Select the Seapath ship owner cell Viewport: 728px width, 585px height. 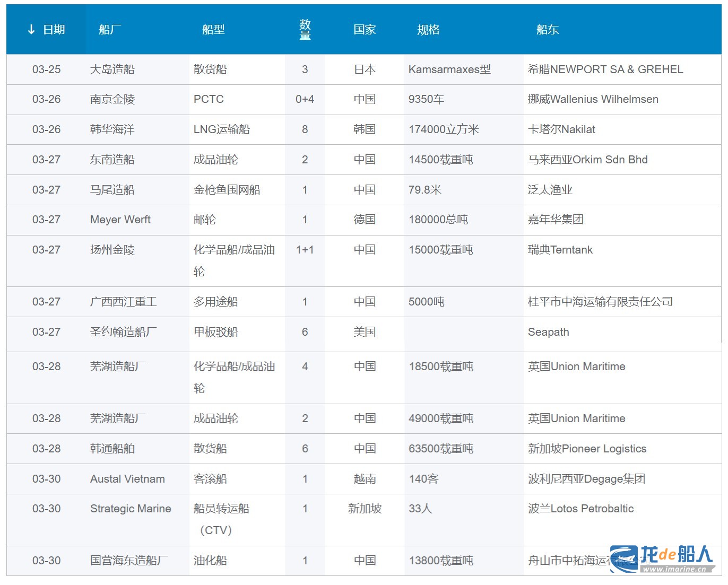tap(548, 332)
